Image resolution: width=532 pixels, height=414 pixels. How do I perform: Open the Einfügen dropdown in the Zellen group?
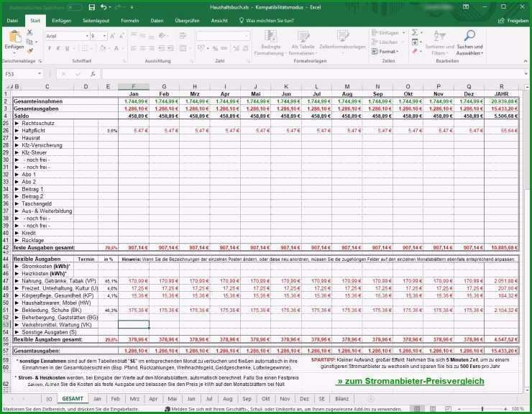(x=388, y=32)
